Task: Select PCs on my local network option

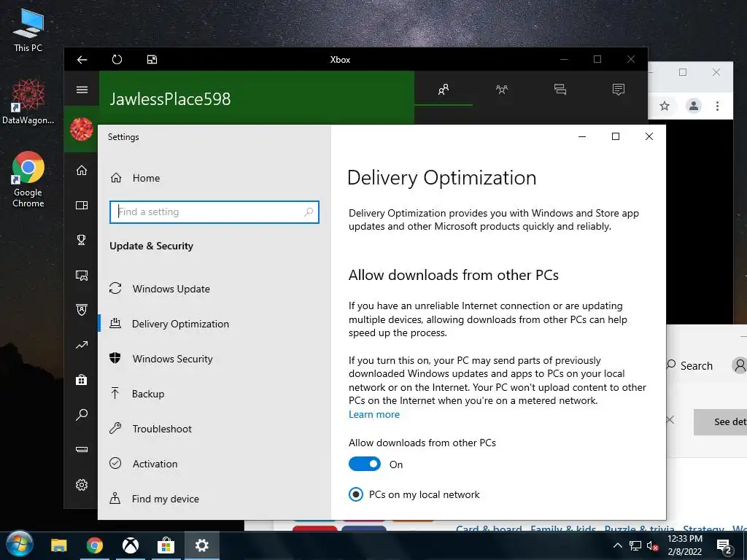Action: pyautogui.click(x=414, y=494)
